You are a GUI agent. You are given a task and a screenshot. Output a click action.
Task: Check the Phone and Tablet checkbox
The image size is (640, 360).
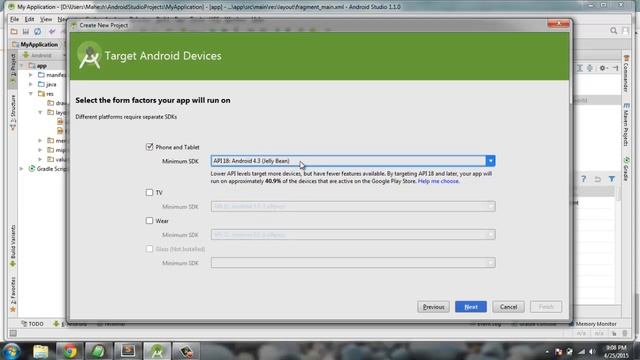(x=149, y=147)
